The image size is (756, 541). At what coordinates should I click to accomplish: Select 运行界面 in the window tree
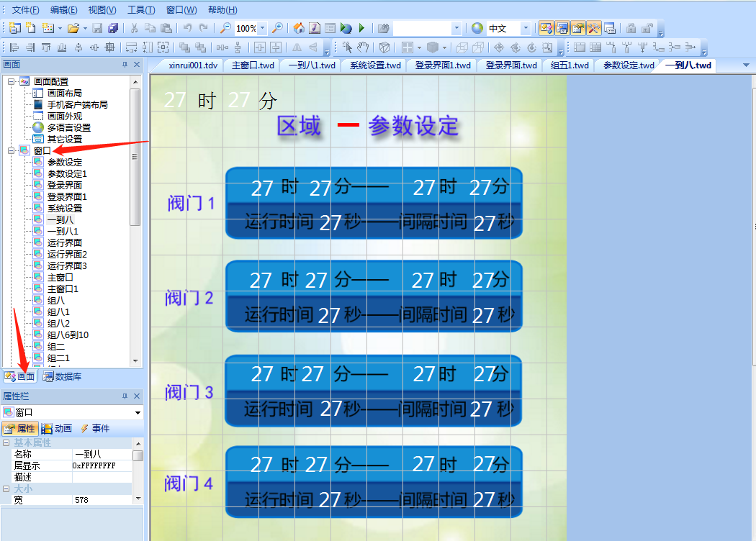(x=65, y=242)
